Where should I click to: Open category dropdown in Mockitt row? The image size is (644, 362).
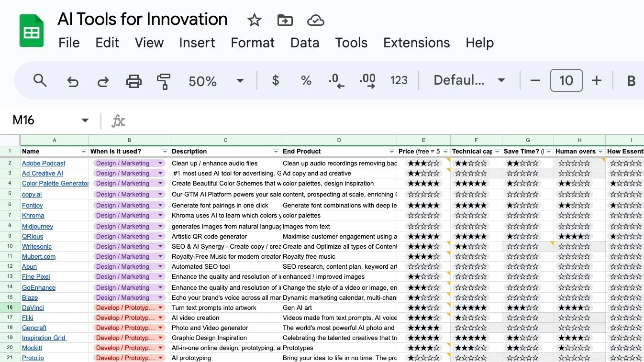[160, 348]
